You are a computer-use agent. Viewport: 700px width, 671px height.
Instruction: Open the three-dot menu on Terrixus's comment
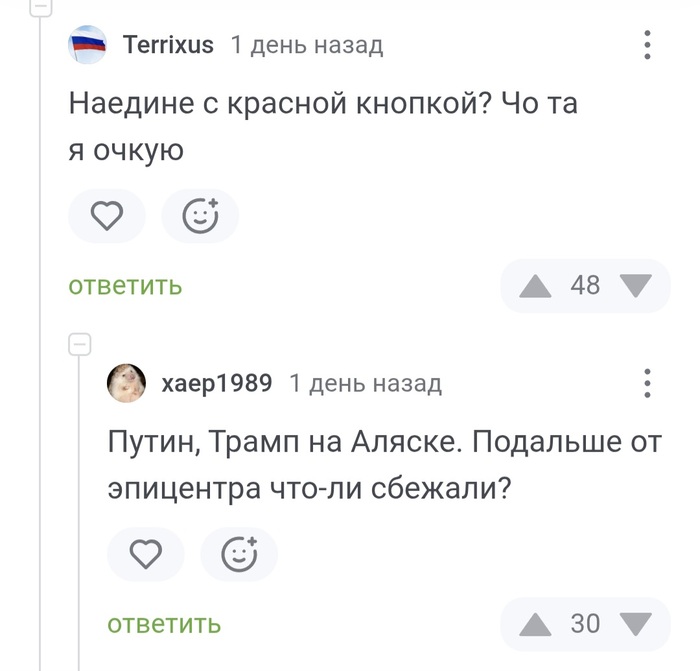(647, 45)
